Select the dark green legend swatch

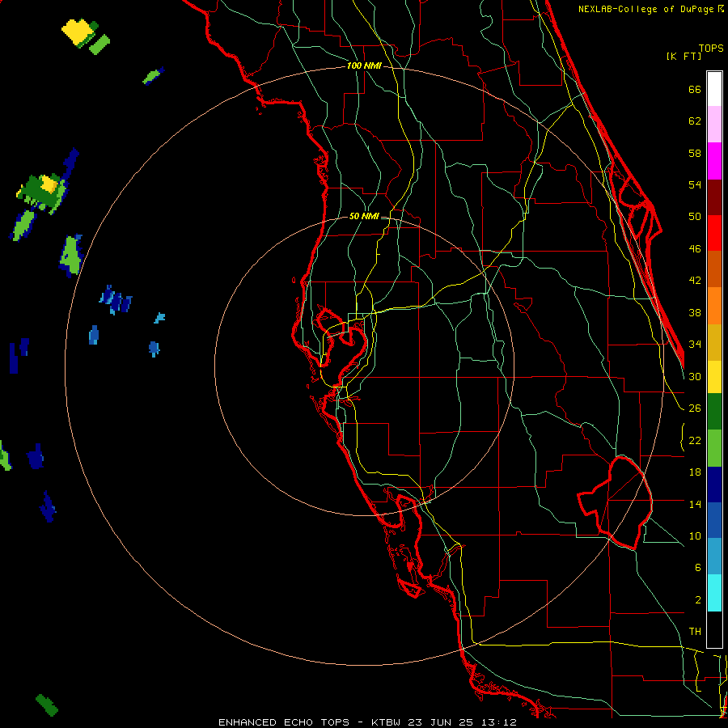[x=714, y=412]
